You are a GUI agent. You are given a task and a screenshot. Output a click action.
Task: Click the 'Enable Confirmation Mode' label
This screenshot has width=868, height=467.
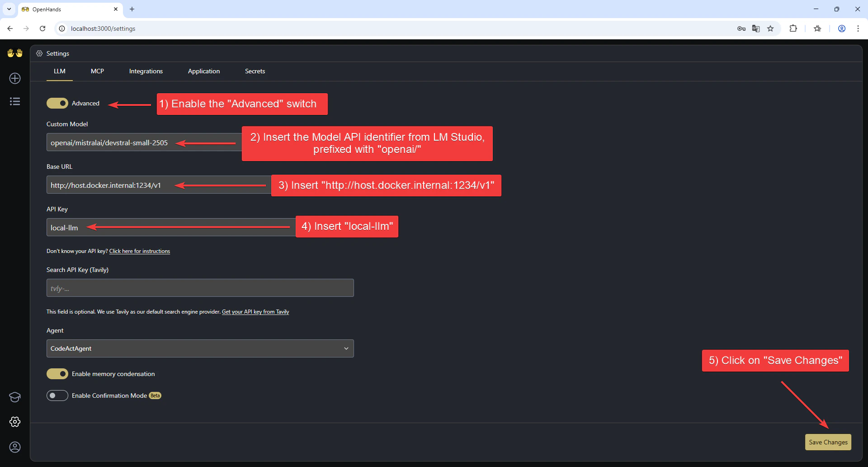[x=109, y=396]
